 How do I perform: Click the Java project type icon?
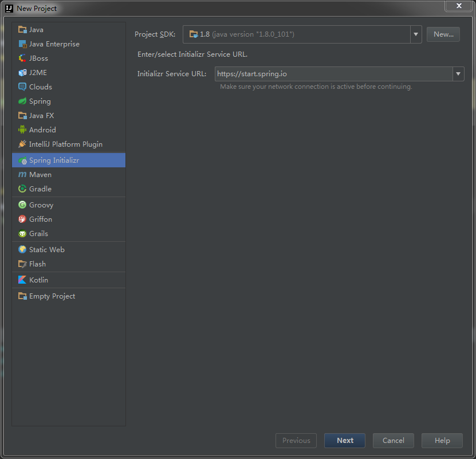click(x=22, y=29)
